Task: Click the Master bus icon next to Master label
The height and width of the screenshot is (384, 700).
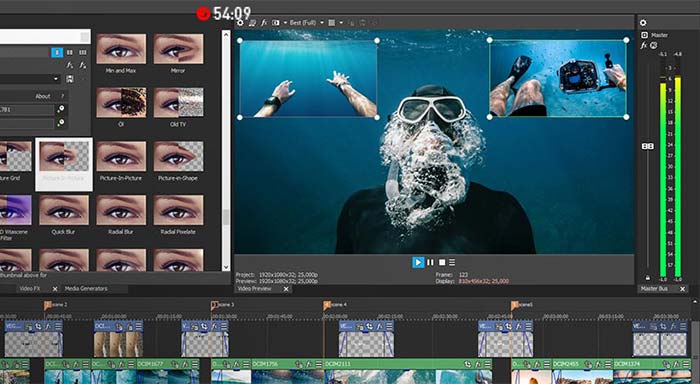Action: pyautogui.click(x=644, y=35)
